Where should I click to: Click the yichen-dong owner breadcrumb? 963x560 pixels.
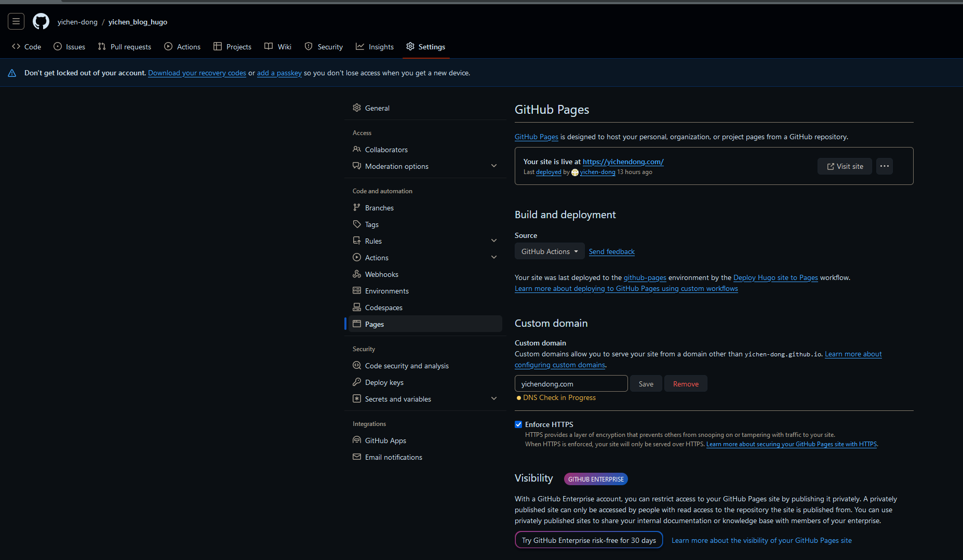[x=77, y=22]
